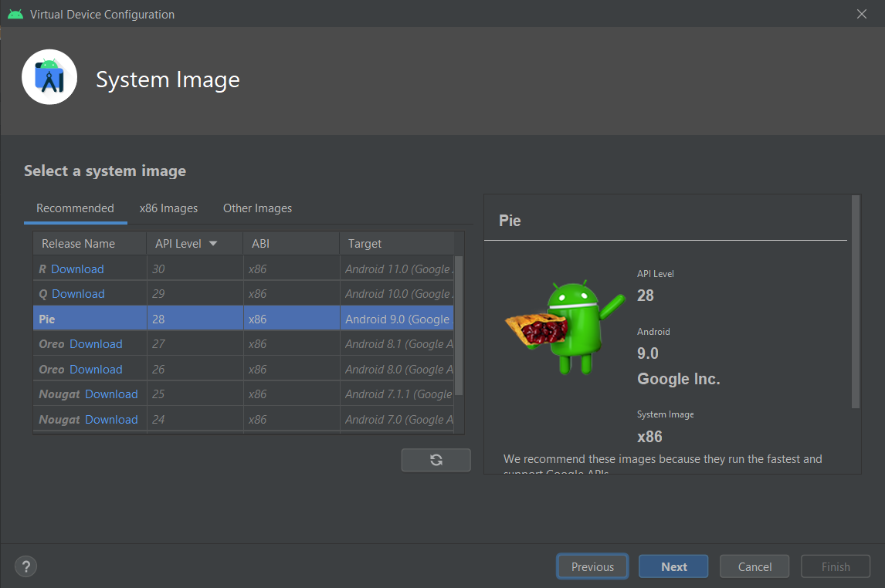Click the Pie Android mascot image
885x588 pixels.
[x=565, y=327]
